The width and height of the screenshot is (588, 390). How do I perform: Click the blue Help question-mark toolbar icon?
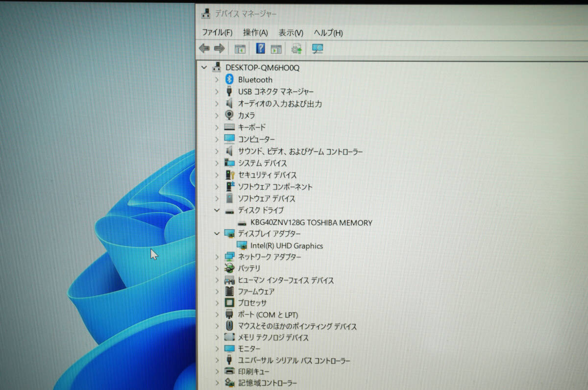coord(261,49)
